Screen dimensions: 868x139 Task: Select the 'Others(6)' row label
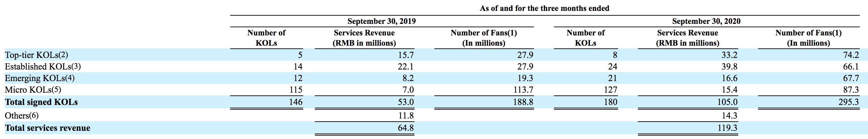22,115
